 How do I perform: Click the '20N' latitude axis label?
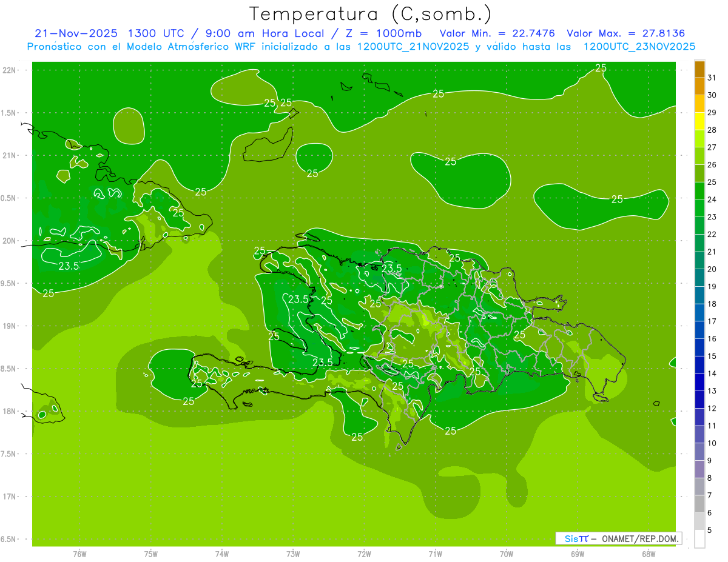tap(10, 241)
